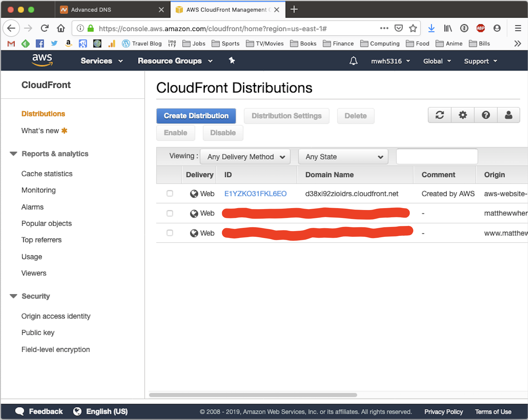Image resolution: width=528 pixels, height=420 pixels.
Task: Collapse Security sidebar section
Action: (13, 296)
